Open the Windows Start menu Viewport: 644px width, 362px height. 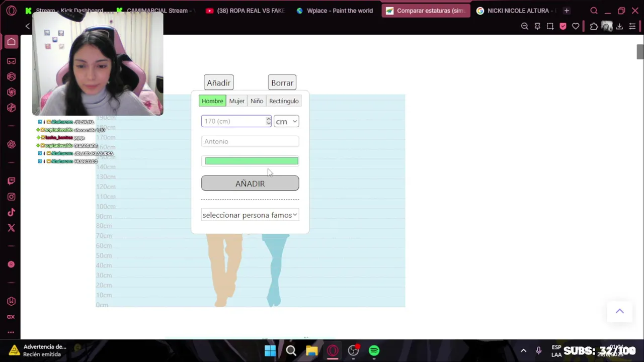[270, 350]
